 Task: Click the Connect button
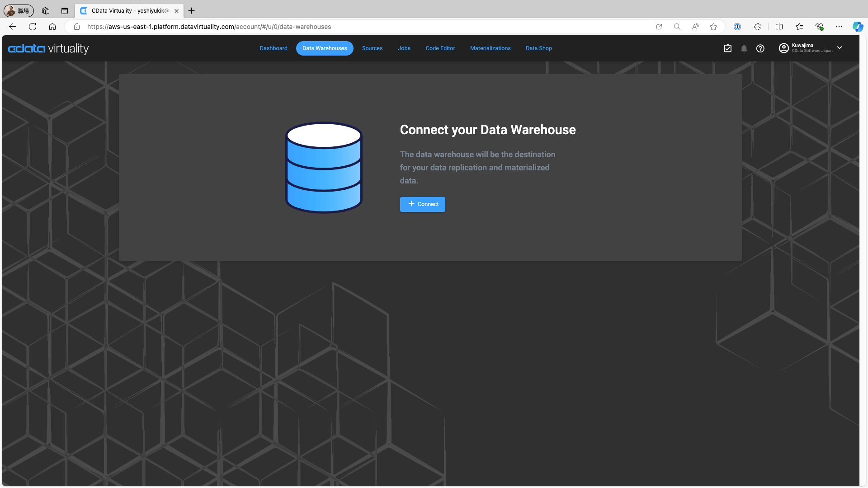click(423, 204)
